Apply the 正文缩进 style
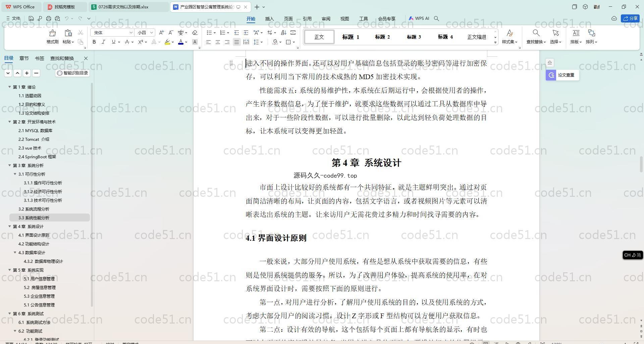Image resolution: width=644 pixels, height=344 pixels. 477,37
